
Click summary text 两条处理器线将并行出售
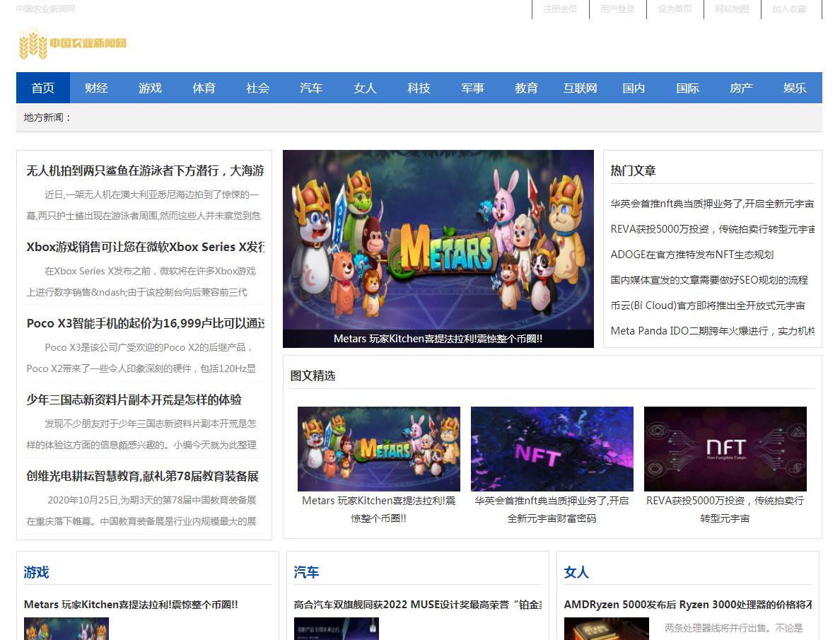tap(734, 628)
